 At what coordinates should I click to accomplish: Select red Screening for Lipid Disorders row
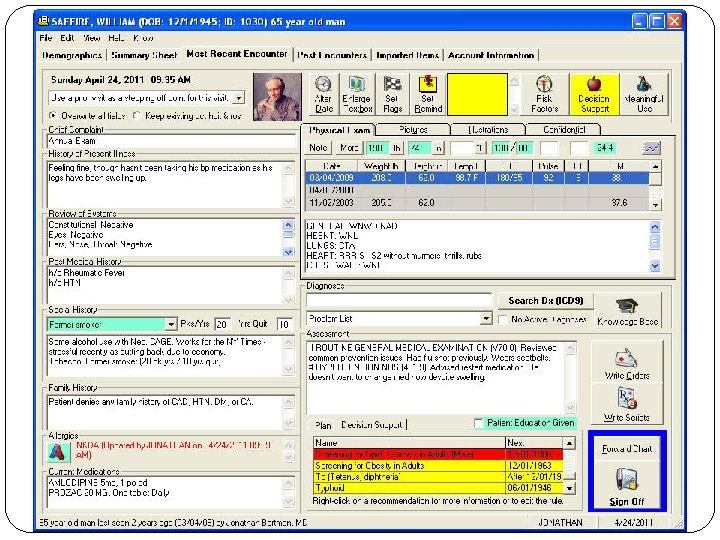coord(438,454)
